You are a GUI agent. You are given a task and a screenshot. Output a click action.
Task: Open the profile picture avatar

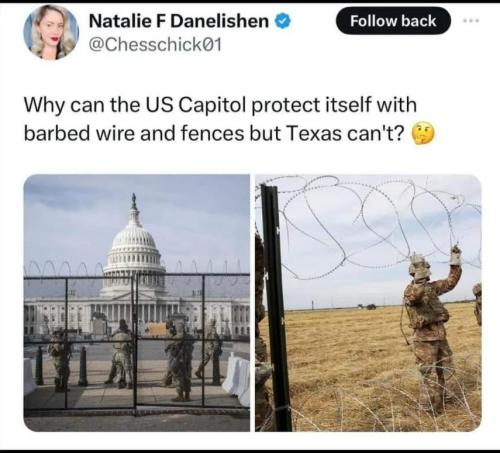tap(51, 32)
